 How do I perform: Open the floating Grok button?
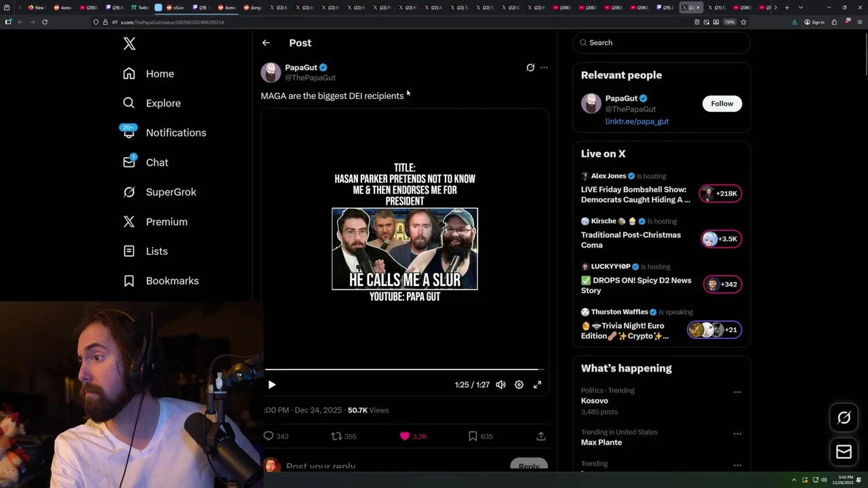tap(844, 418)
